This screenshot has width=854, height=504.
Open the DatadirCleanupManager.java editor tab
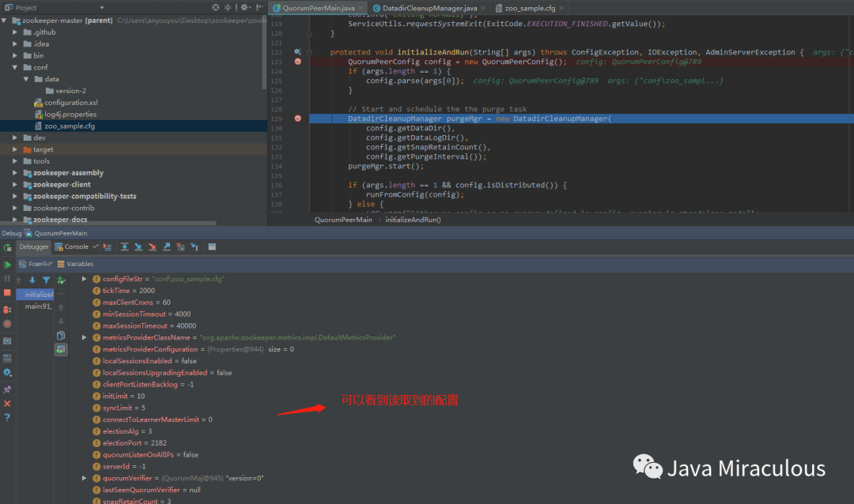point(429,8)
